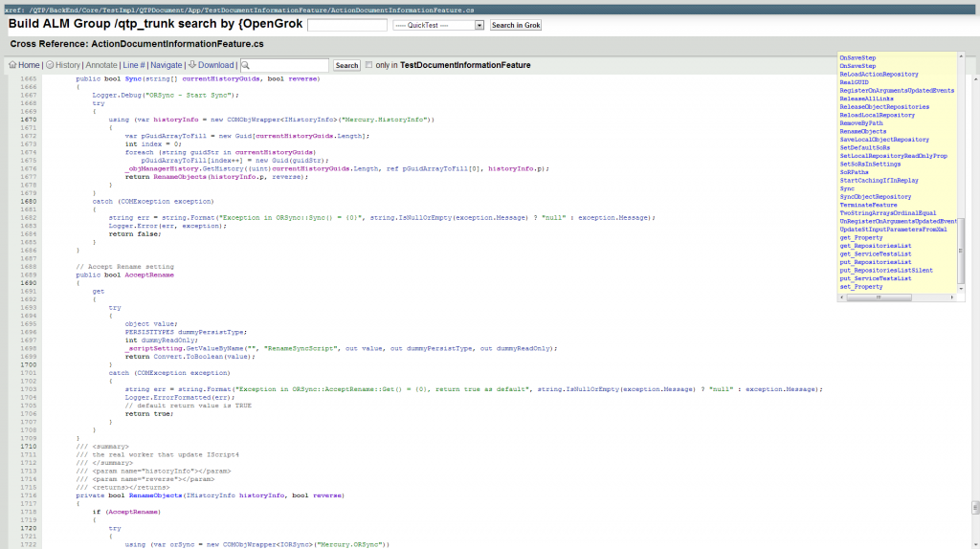Toggle the Line # menu item
Viewport: 980px width, 549px height.
pyautogui.click(x=134, y=65)
